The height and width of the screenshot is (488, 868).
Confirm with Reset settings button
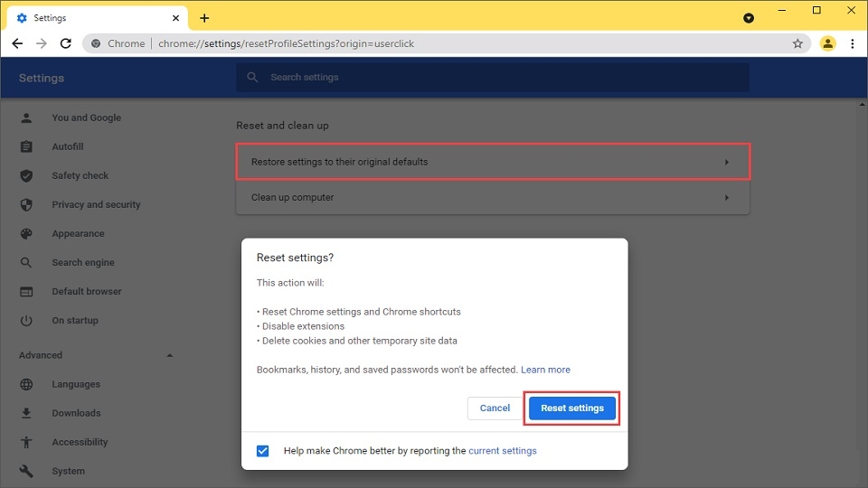[571, 408]
